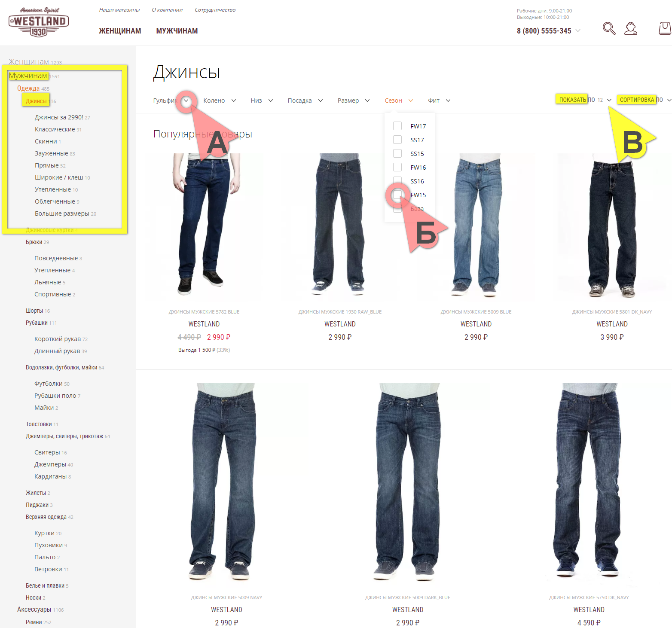The height and width of the screenshot is (628, 672).
Task: Open the МУЖЧИНАМ main menu item
Action: pyautogui.click(x=177, y=31)
